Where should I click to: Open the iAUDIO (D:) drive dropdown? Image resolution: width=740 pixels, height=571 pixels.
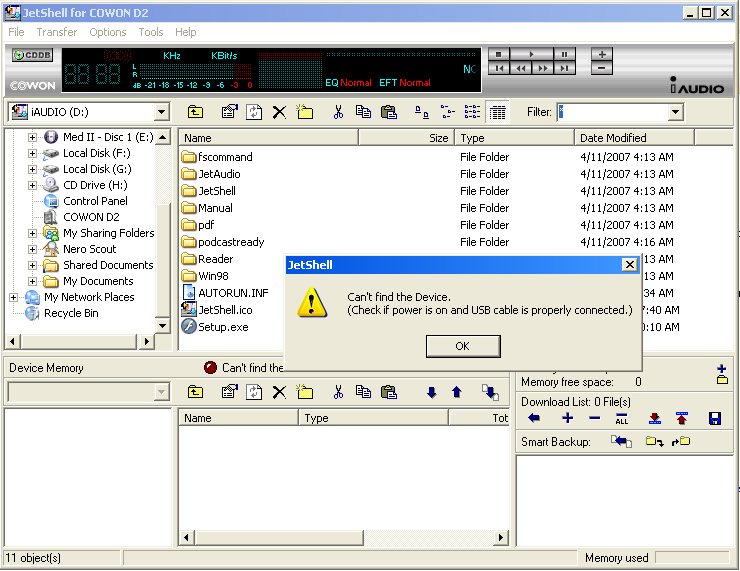point(161,112)
